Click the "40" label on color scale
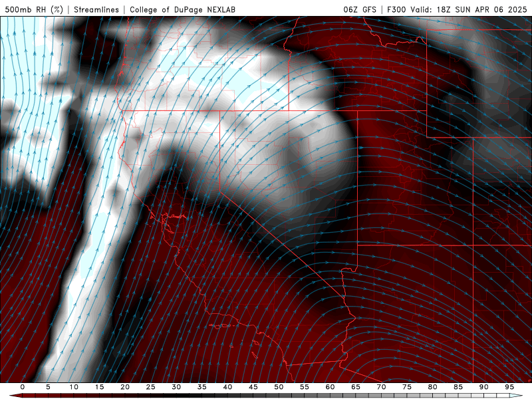 tap(227, 387)
